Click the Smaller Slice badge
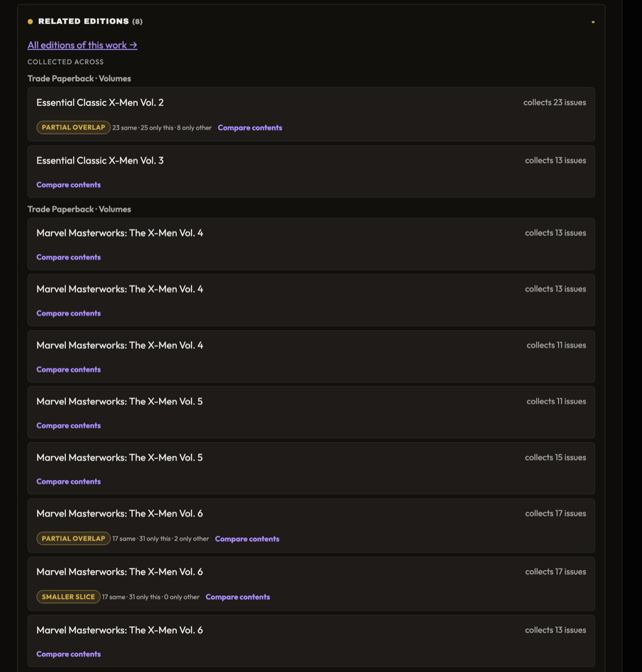The height and width of the screenshot is (672, 642). (x=68, y=597)
